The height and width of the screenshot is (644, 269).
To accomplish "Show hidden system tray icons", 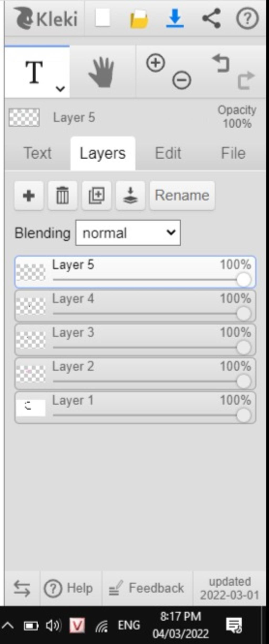I will pos(8,625).
